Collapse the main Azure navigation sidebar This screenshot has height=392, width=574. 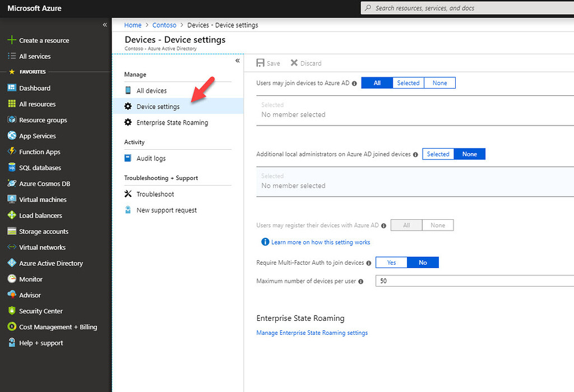tap(104, 25)
